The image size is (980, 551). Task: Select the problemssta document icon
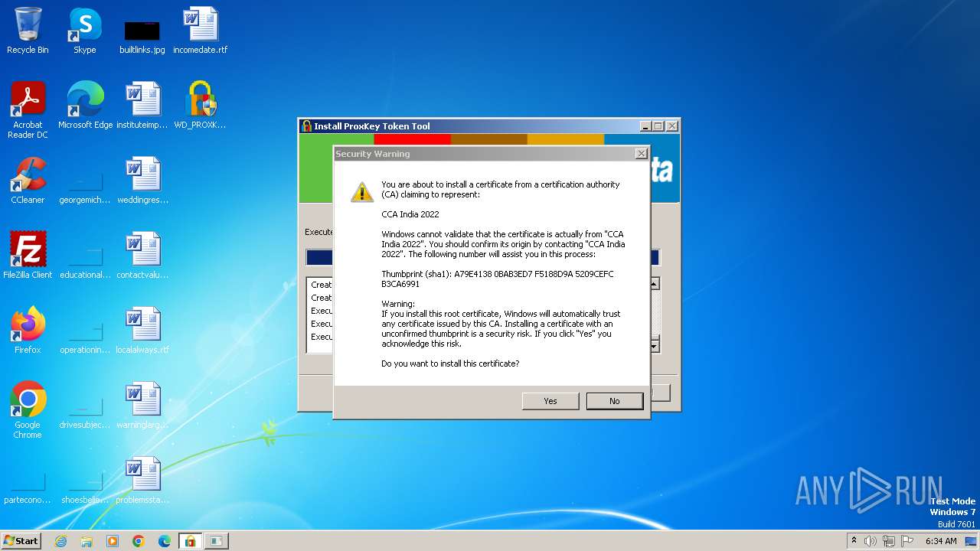(142, 481)
